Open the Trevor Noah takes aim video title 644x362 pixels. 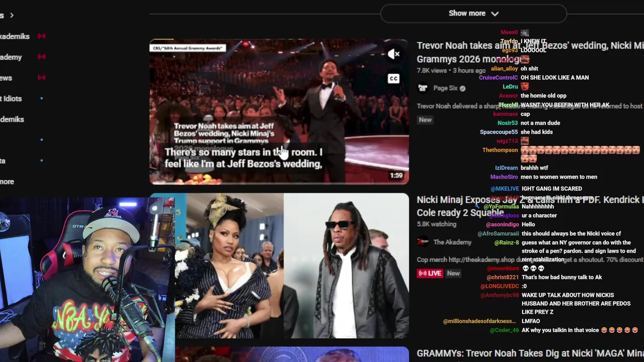coord(530,52)
